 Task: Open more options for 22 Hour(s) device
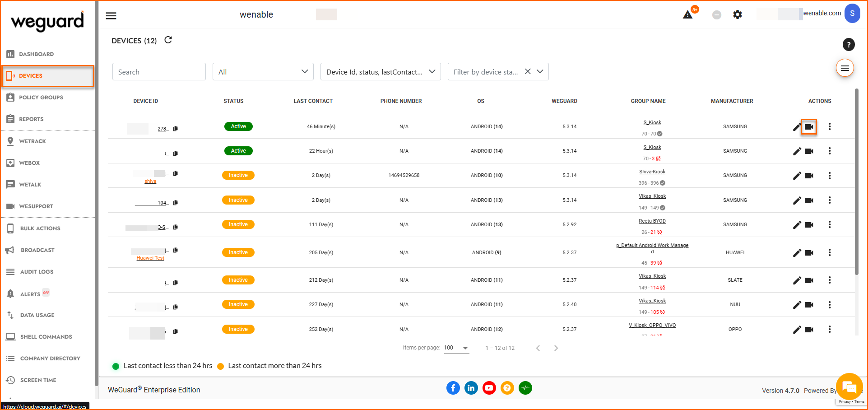(x=830, y=151)
